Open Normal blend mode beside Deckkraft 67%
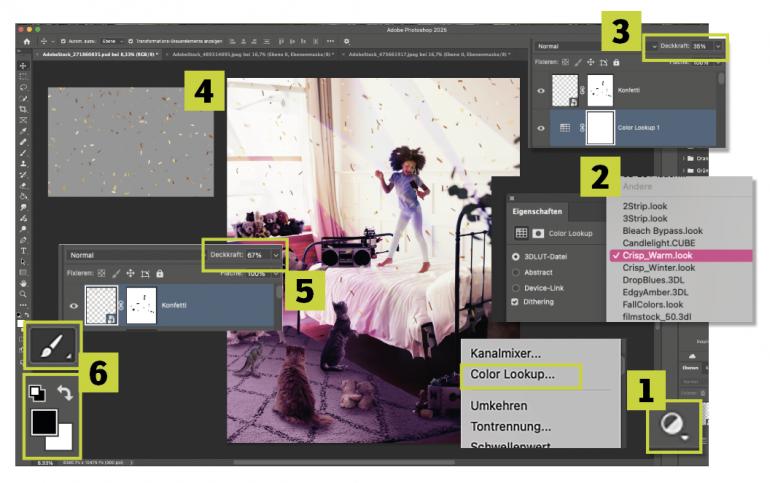 pyautogui.click(x=135, y=255)
